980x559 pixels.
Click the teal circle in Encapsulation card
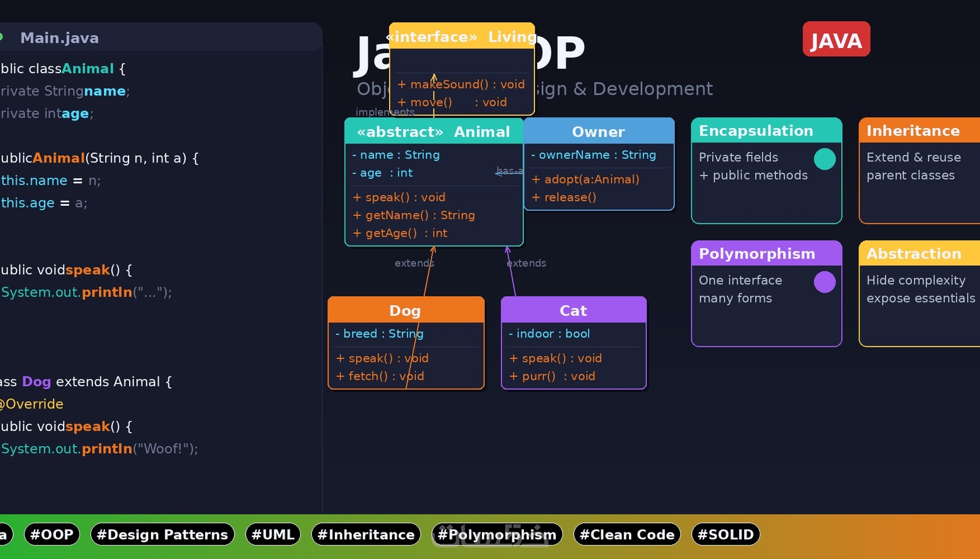824,159
